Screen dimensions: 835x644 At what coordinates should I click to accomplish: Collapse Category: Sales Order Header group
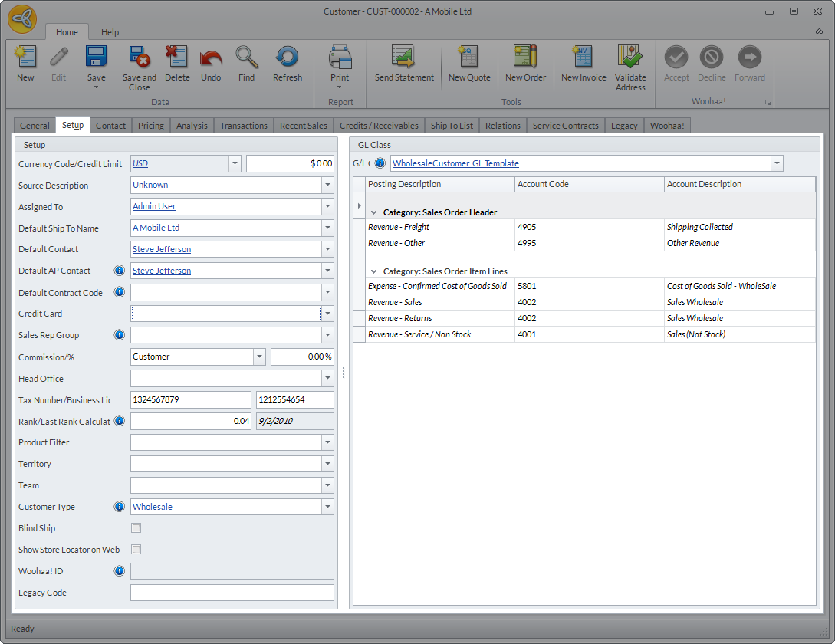(373, 212)
